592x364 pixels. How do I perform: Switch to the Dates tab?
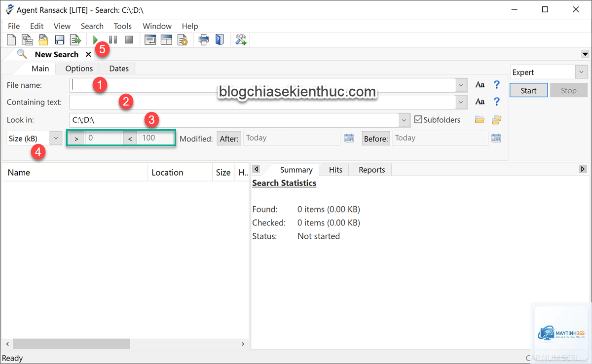click(x=119, y=68)
